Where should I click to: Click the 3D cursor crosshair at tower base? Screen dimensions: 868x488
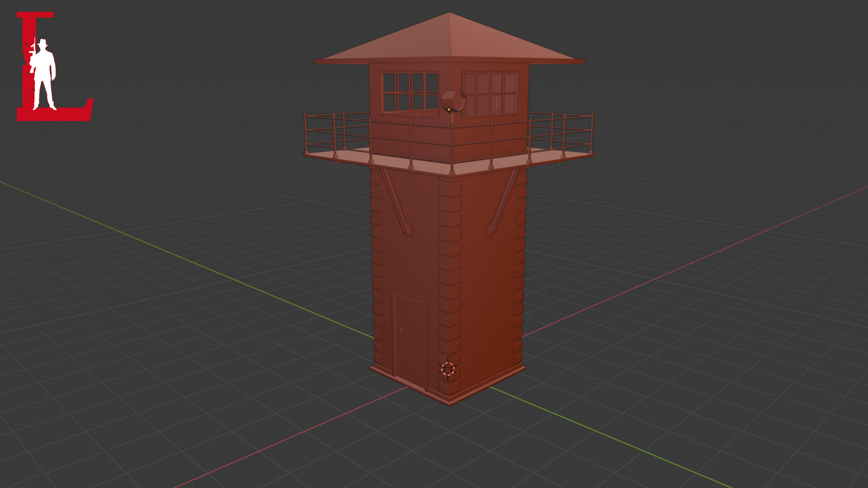pos(448,369)
